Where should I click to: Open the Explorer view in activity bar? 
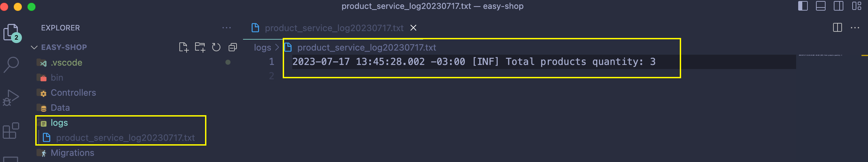pyautogui.click(x=12, y=33)
